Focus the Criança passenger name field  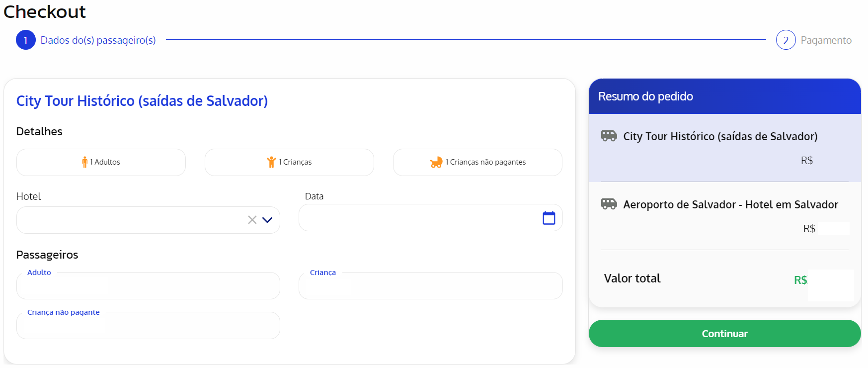[x=430, y=286]
